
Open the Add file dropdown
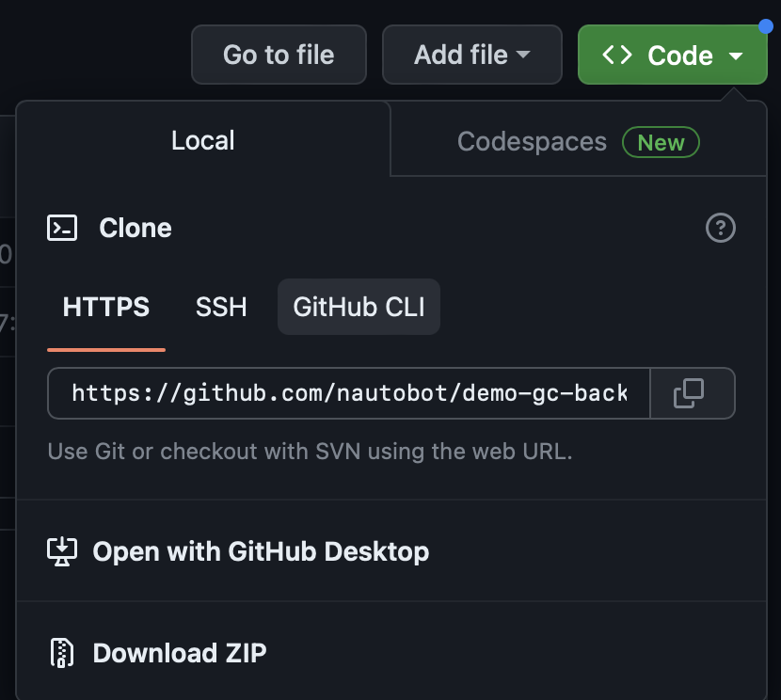coord(471,56)
